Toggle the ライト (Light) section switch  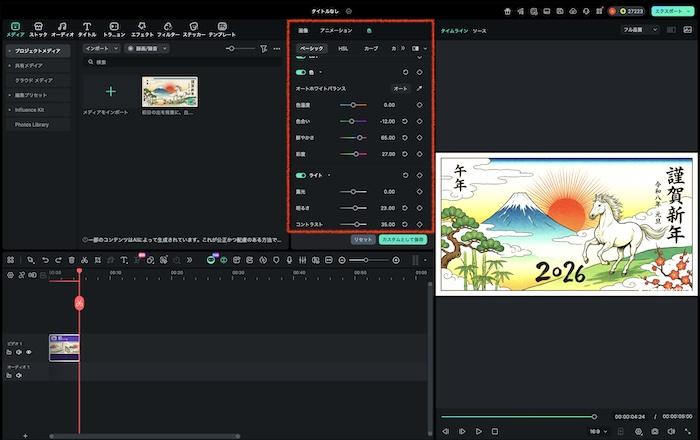point(301,175)
